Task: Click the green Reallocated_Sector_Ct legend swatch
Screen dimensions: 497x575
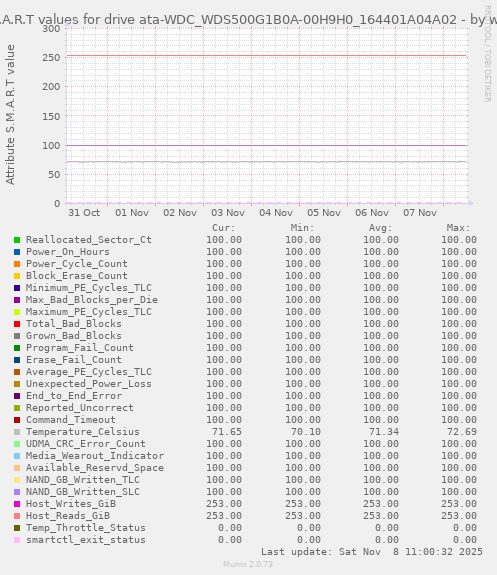Action: (x=17, y=240)
